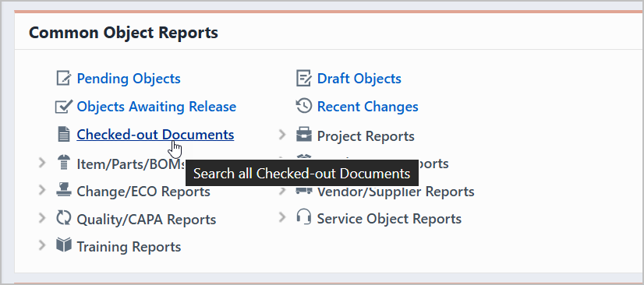Expand the Project Reports chevron
The image size is (644, 285).
(282, 135)
